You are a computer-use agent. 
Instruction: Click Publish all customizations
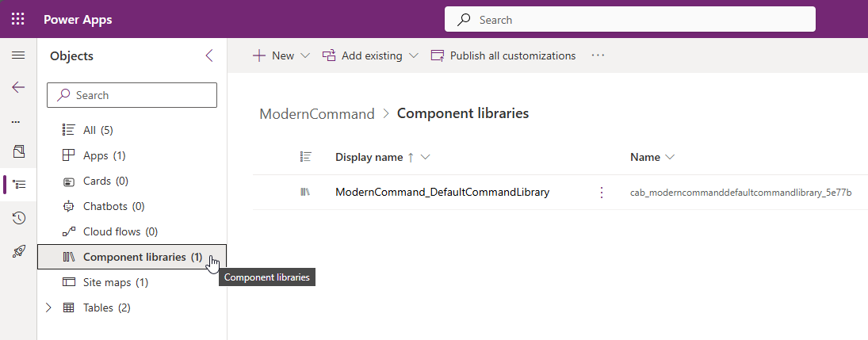click(x=503, y=55)
